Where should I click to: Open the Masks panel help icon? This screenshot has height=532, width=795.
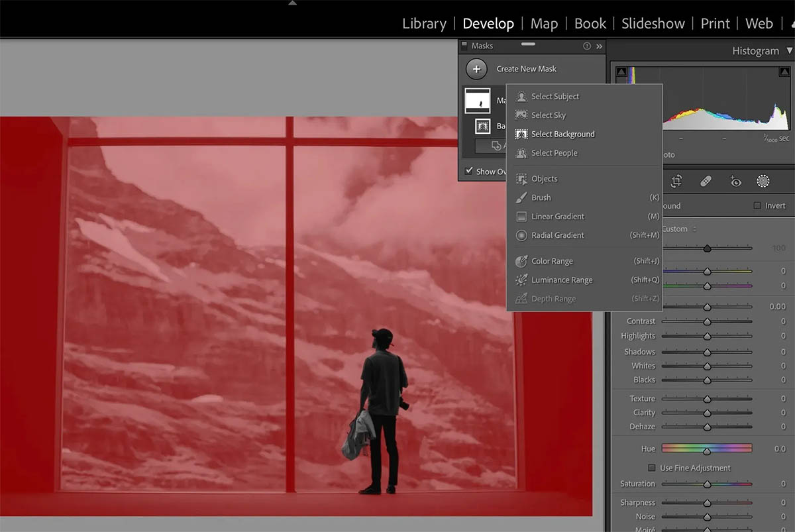[586, 46]
